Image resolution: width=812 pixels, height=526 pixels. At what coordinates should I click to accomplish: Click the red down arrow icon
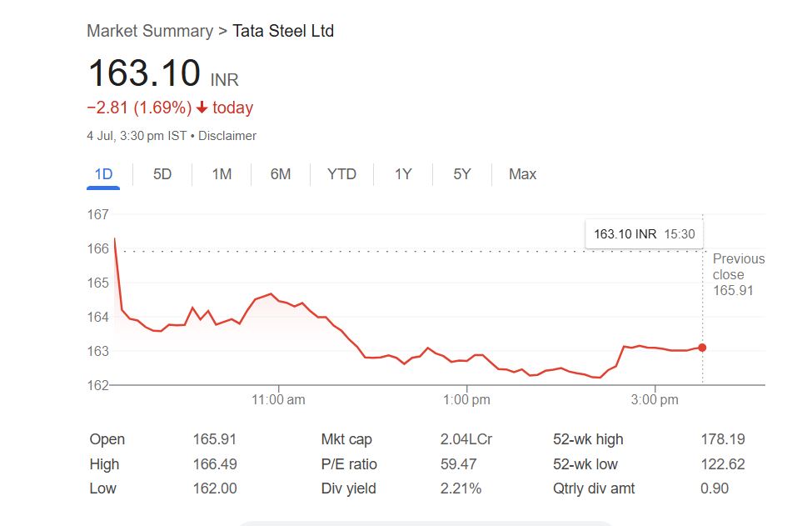click(202, 108)
